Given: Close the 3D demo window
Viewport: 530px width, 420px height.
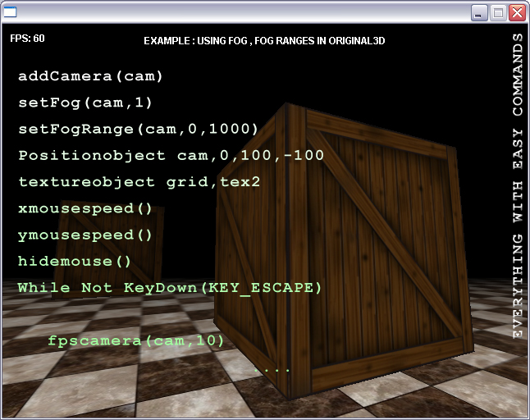Looking at the screenshot, I should [x=517, y=13].
